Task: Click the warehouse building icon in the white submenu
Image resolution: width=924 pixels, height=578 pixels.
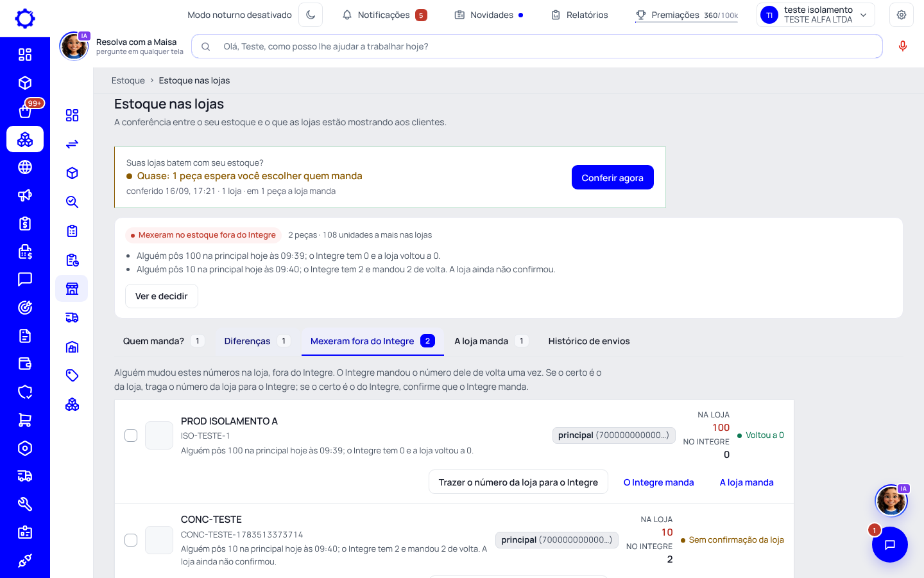Action: tap(72, 347)
